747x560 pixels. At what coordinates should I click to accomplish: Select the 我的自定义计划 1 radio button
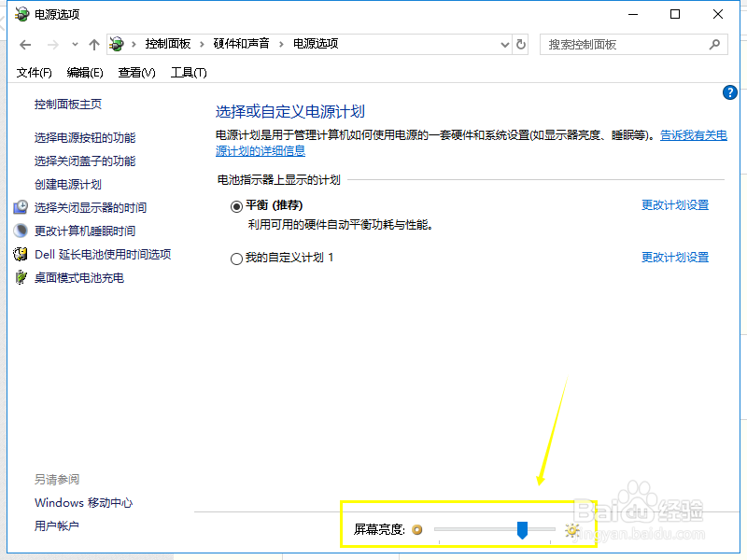(x=237, y=259)
